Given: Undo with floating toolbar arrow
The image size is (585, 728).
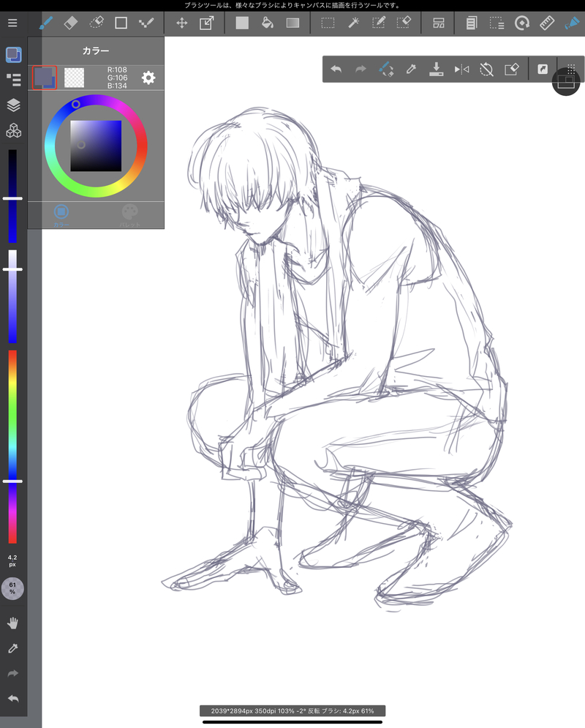Looking at the screenshot, I should 336,70.
